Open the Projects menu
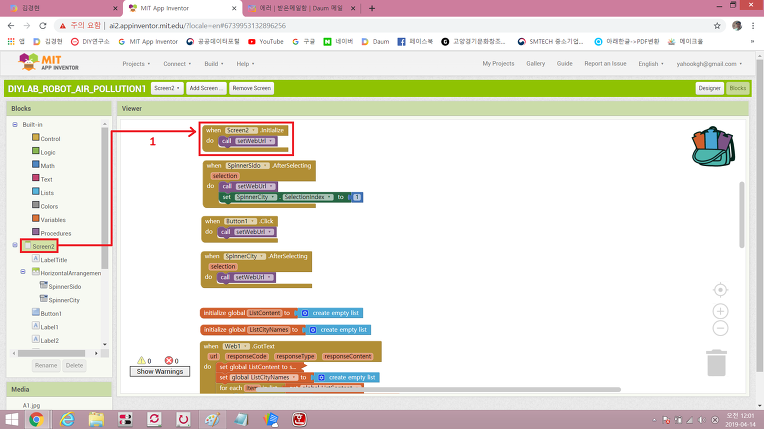 [x=136, y=64]
